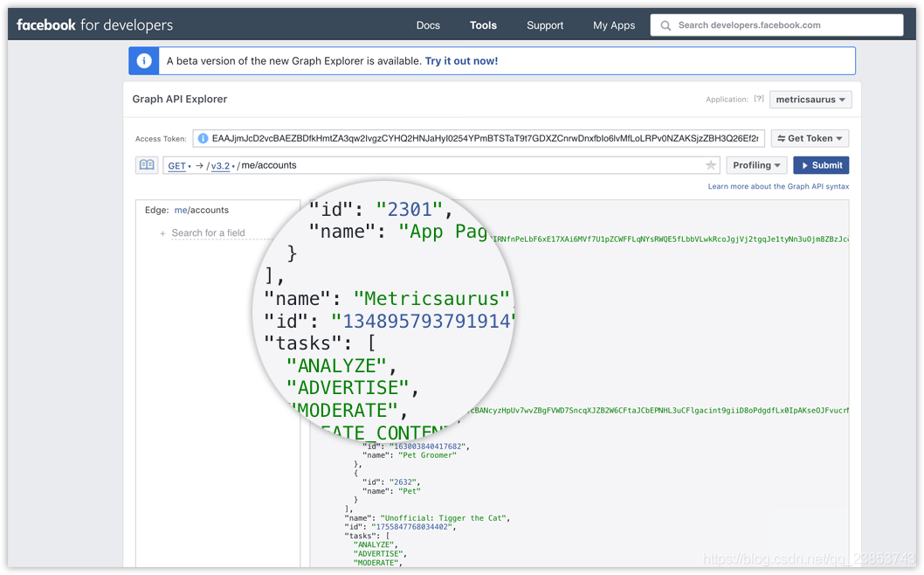Open the Get Token dropdown
The height and width of the screenshot is (575, 924).
[810, 139]
